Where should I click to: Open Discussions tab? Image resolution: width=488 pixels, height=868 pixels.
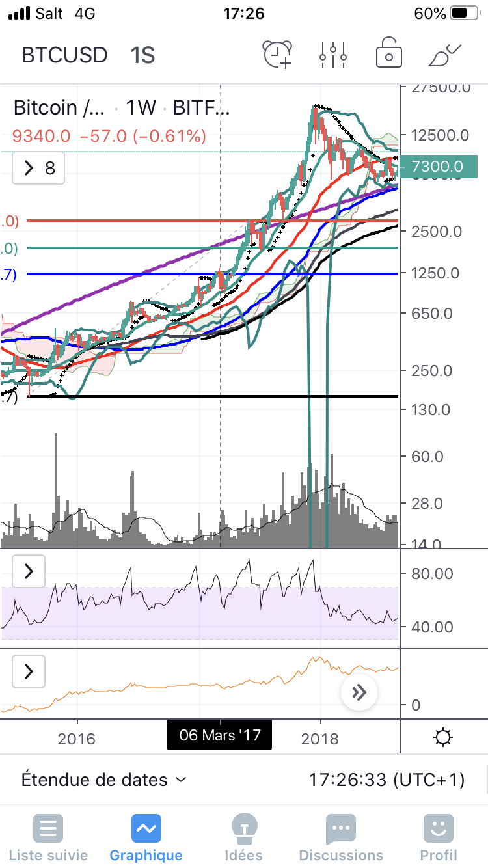coord(341,838)
